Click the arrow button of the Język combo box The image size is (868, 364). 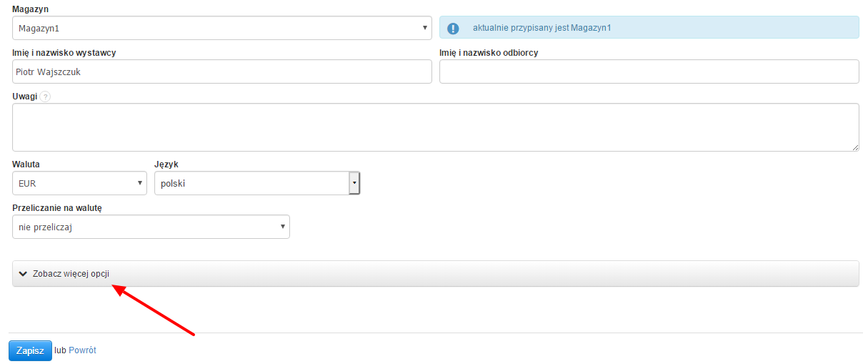[354, 183]
